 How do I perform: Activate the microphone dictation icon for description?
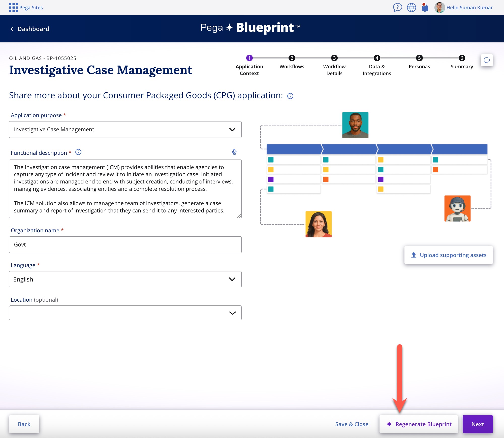coord(234,152)
